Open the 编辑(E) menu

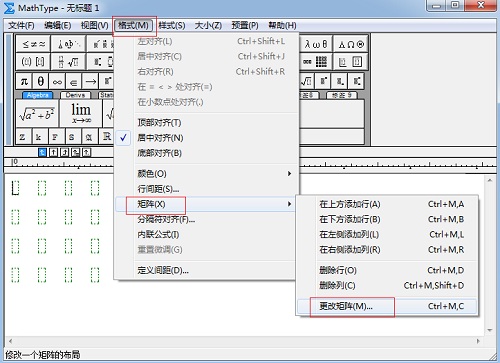click(57, 25)
